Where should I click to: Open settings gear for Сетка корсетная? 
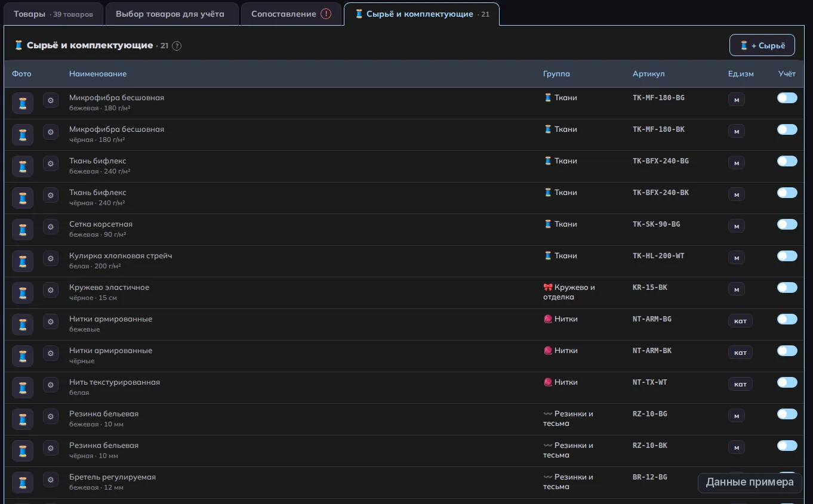51,227
